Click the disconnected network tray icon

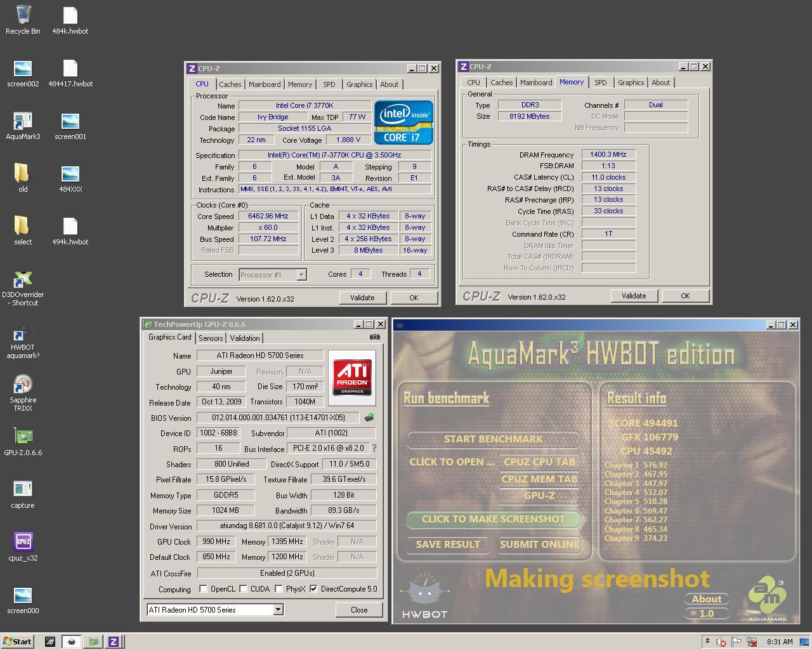point(752,642)
